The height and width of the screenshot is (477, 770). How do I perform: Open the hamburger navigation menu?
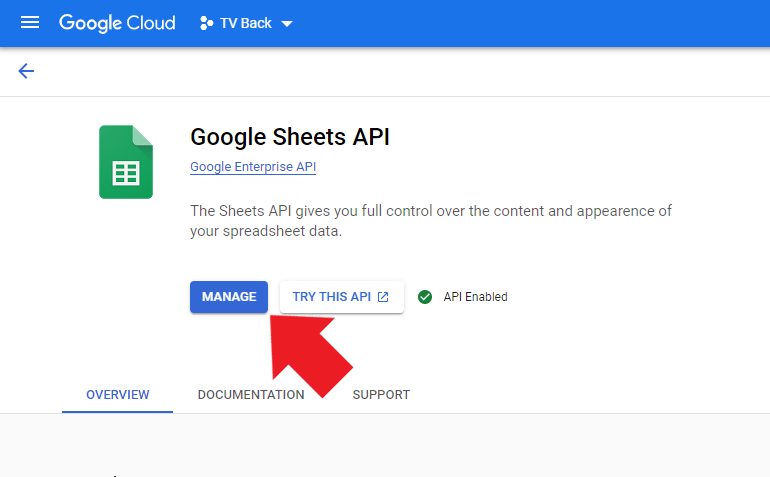click(29, 23)
